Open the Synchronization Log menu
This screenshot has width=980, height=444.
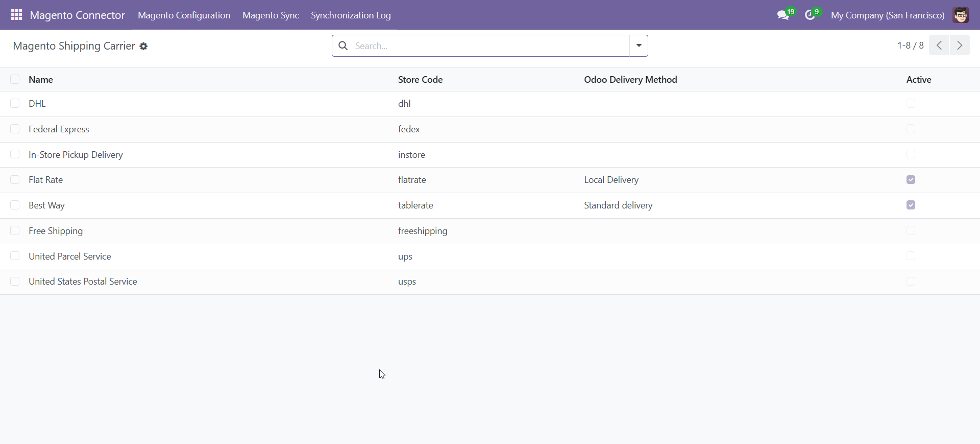pyautogui.click(x=351, y=15)
